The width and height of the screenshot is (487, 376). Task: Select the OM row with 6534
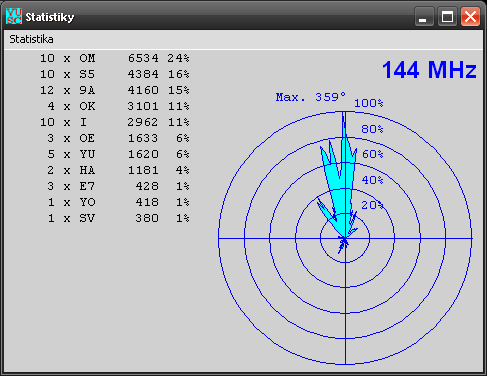pos(115,58)
